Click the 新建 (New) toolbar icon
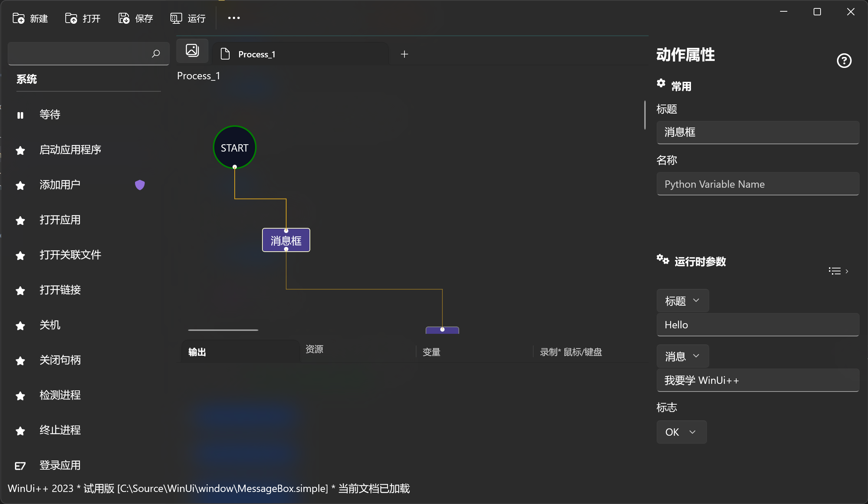 [18, 18]
